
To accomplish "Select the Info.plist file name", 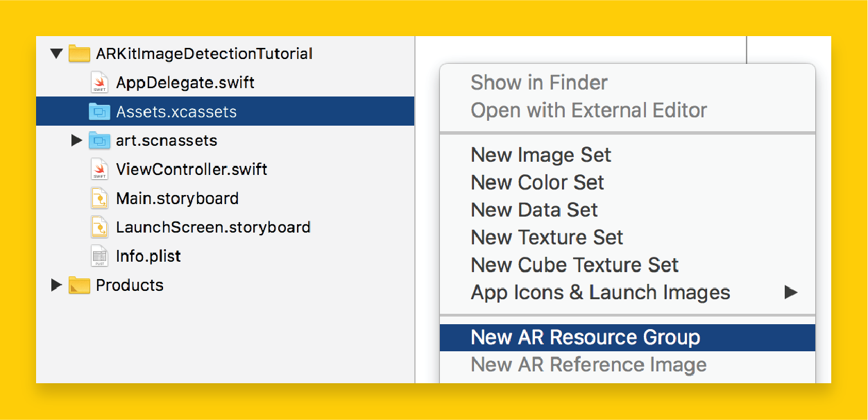I will [x=148, y=256].
